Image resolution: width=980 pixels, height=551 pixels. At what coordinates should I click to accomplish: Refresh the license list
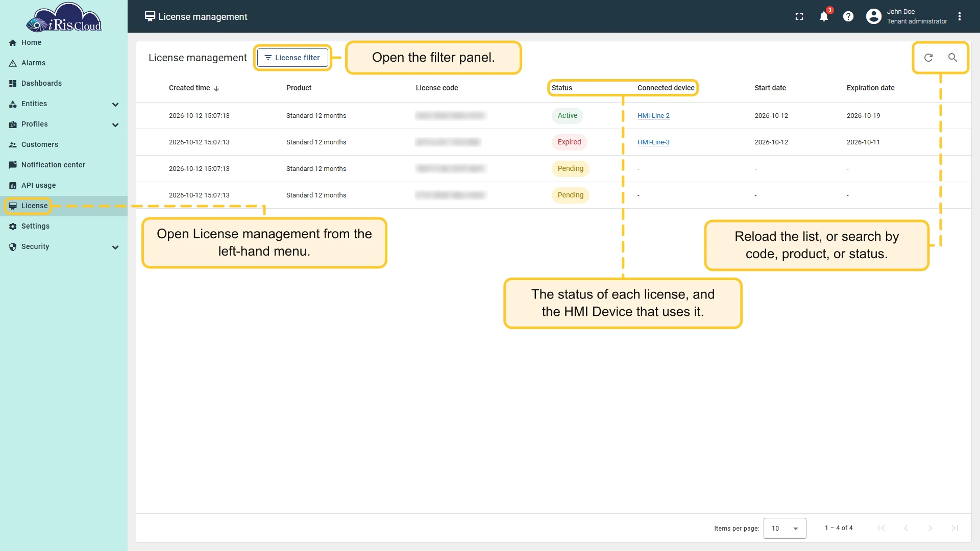tap(928, 58)
